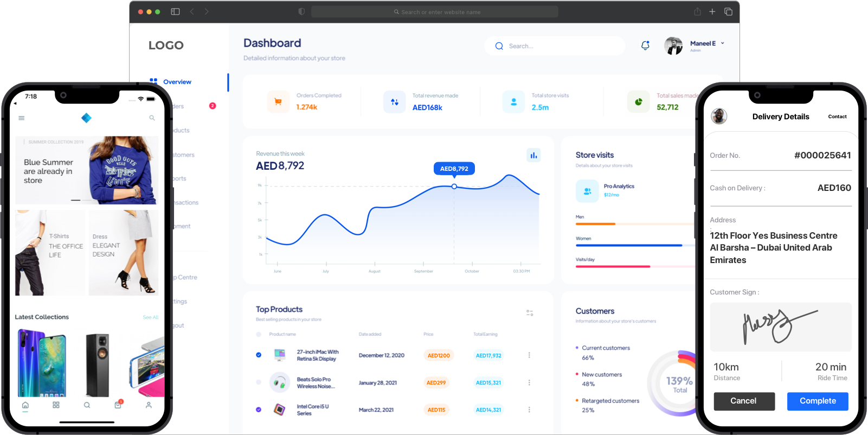This screenshot has width=868, height=435.
Task: Open the cart icon with badge in the phone bottom bar
Action: pos(119,405)
